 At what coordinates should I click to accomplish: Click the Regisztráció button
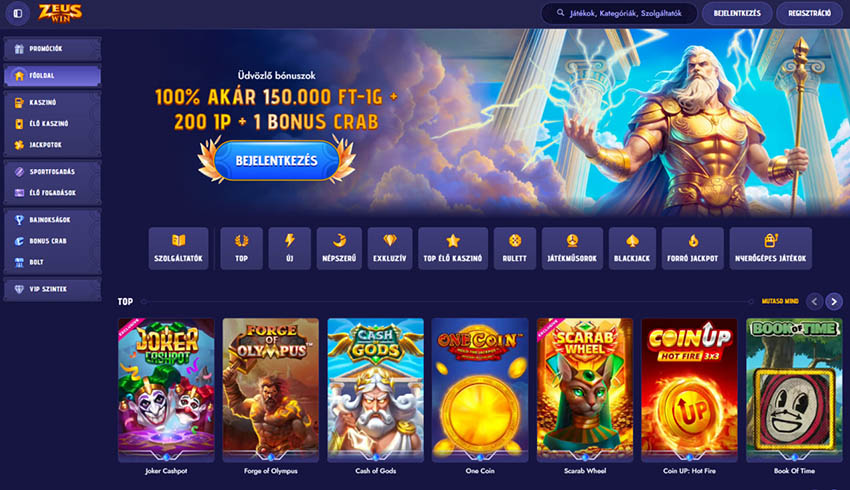809,14
